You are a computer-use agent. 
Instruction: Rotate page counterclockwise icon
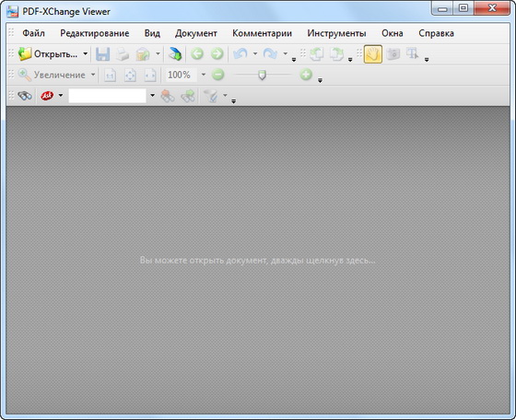click(x=316, y=54)
